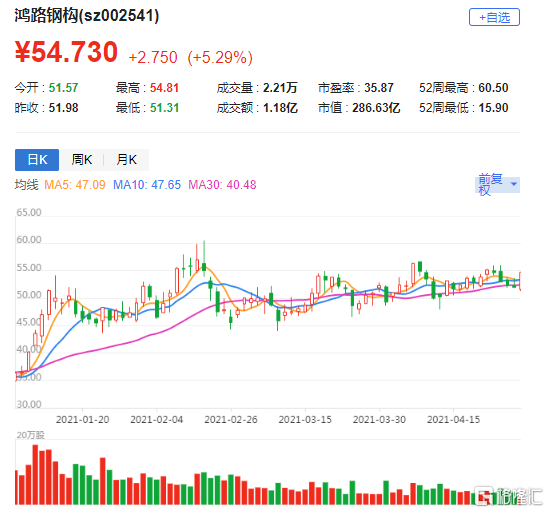This screenshot has height=513, width=549.
Task: Click the 55.00 price axis label
Action: tap(29, 268)
